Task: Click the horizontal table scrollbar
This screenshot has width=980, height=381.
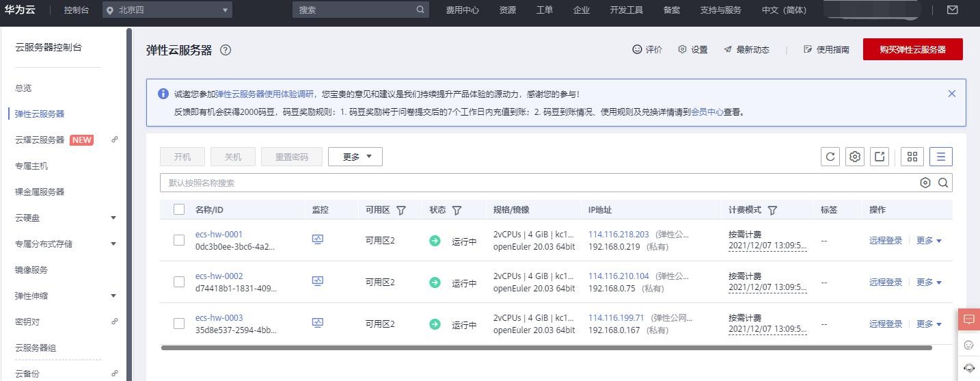Action: click(x=547, y=347)
